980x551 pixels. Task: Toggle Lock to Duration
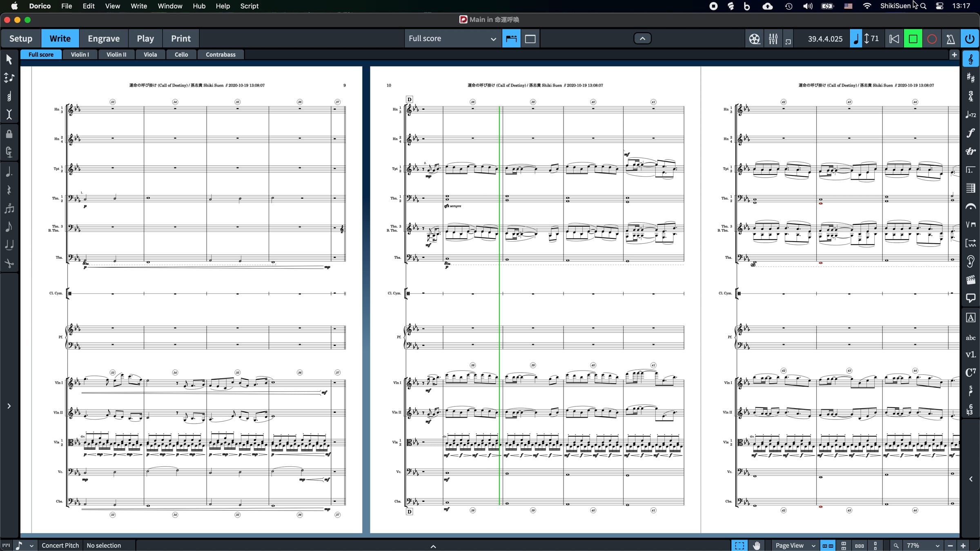[9, 134]
